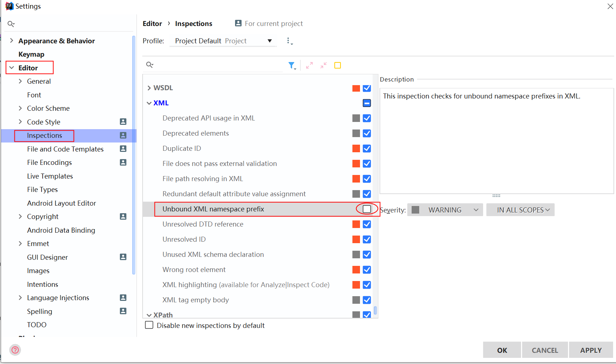Uncheck Deprecated API usage in XML
The width and height of the screenshot is (616, 364).
point(367,118)
